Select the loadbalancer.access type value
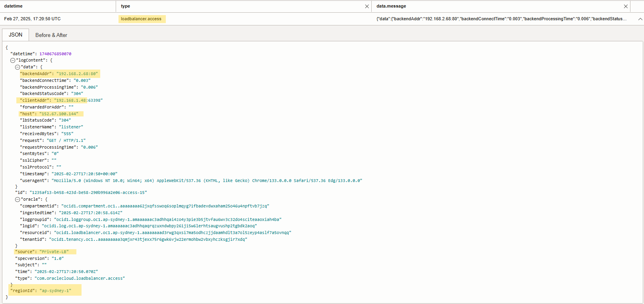The width and height of the screenshot is (644, 304). tap(141, 19)
